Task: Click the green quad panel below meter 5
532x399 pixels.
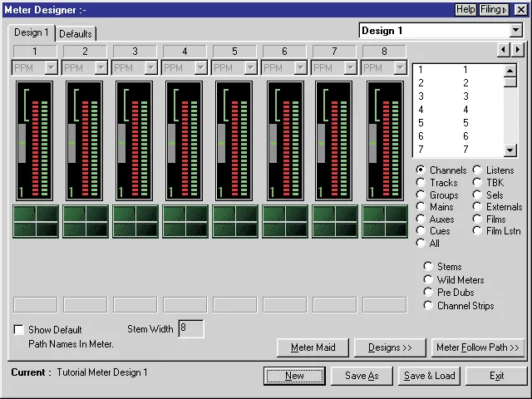Action: point(235,221)
